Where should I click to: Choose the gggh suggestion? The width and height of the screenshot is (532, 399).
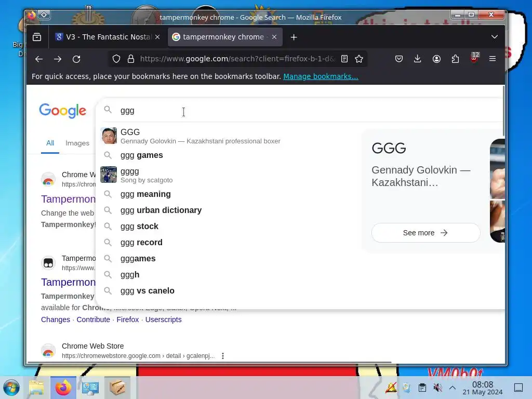pos(228,275)
